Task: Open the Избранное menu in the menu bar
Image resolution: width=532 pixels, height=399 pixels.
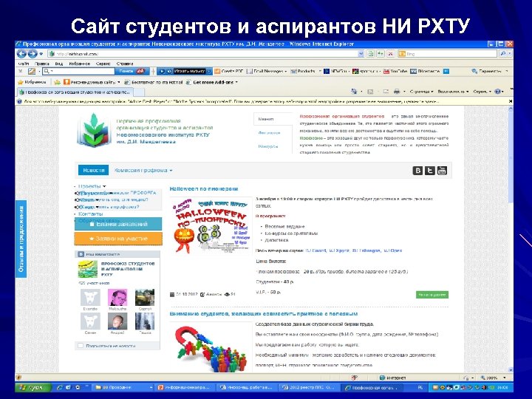Action: [79, 64]
